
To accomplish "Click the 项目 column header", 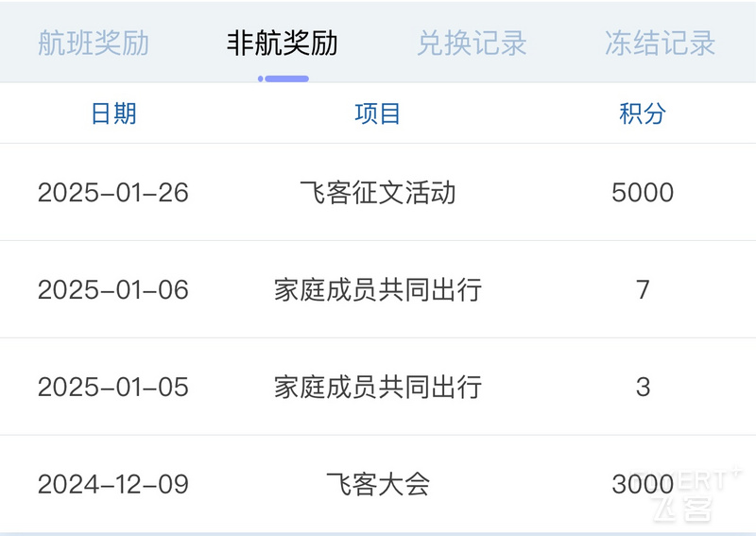I will click(x=377, y=113).
